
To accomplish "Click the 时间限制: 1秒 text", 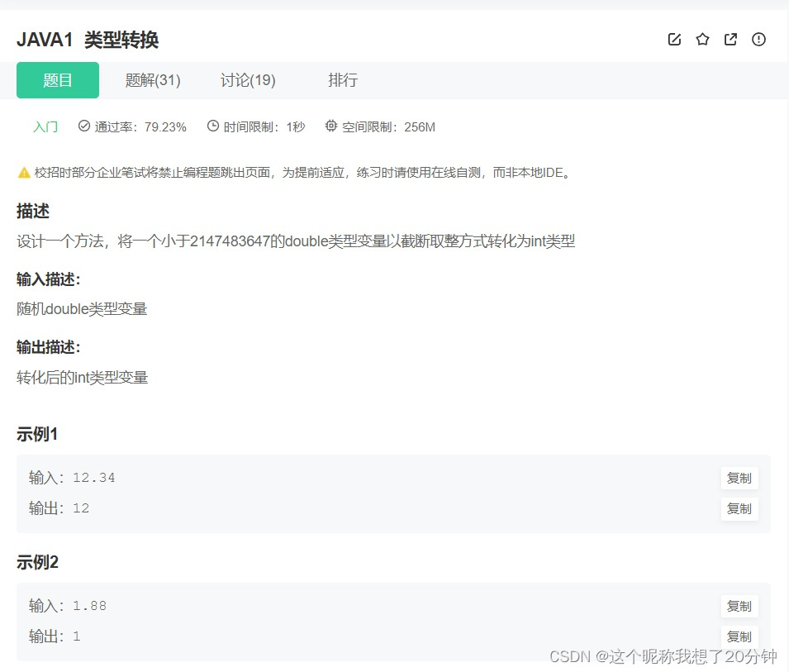I will coord(264,126).
